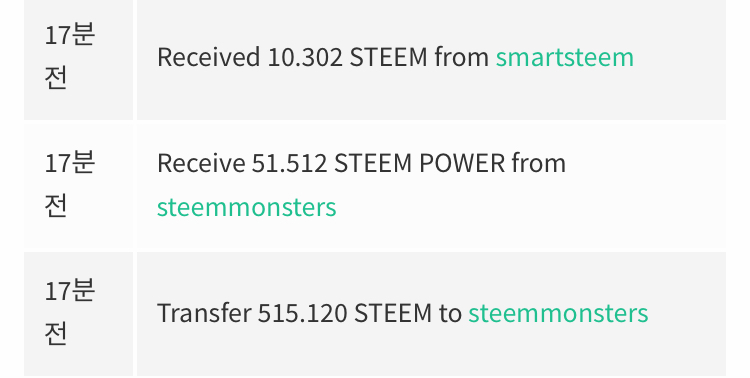750x378 pixels.
Task: Click the word Received in first row
Action: [x=208, y=57]
